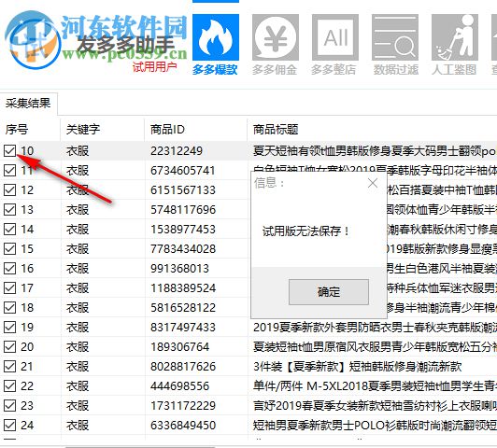The width and height of the screenshot is (497, 448).
Task: Click title starting 言妤2019春夏季女装
Action: pyautogui.click(x=375, y=406)
